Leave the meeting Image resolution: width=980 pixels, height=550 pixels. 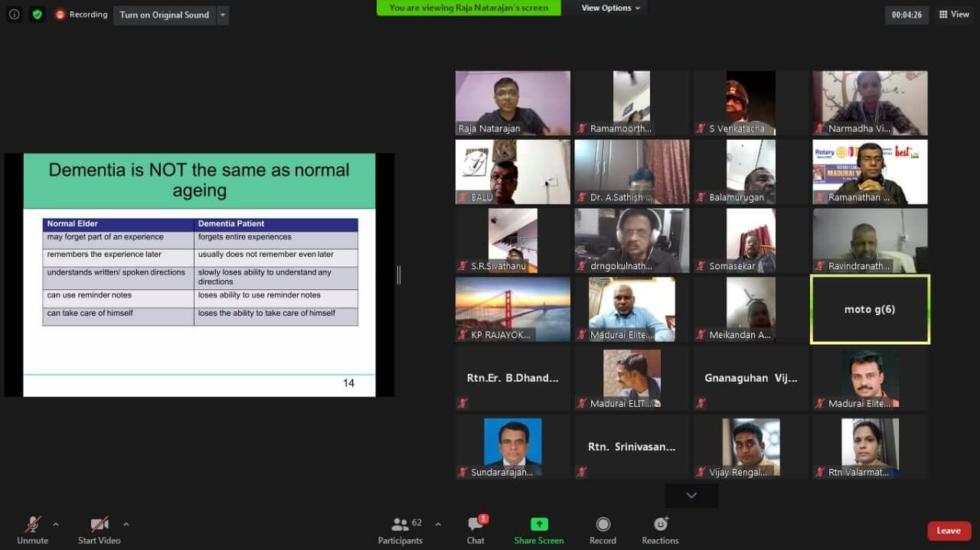click(949, 531)
